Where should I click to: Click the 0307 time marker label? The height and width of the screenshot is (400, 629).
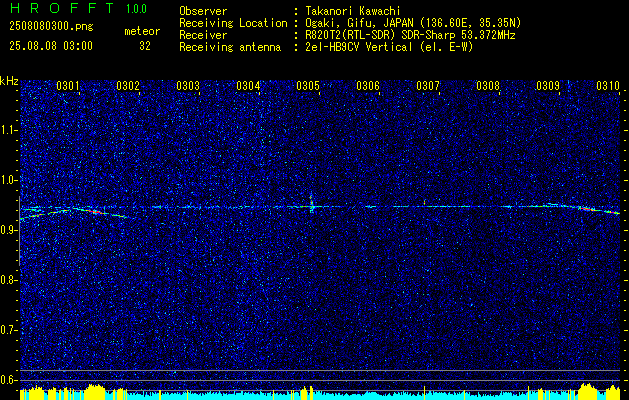[428, 85]
